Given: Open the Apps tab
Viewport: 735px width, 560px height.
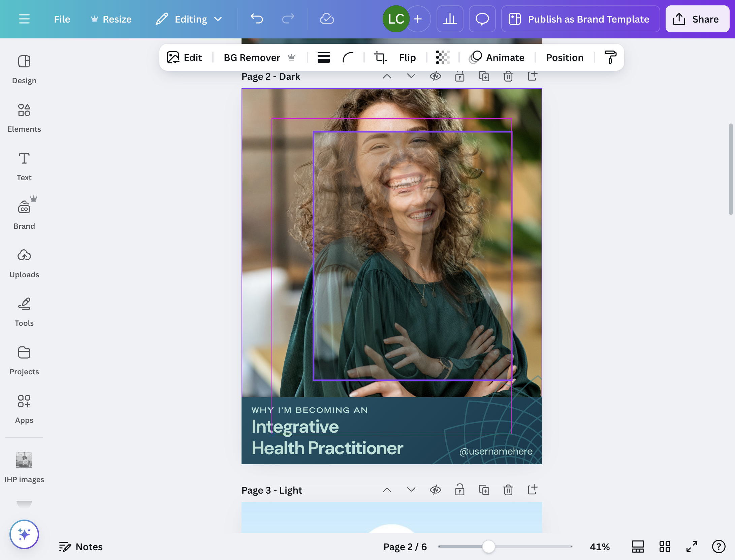Looking at the screenshot, I should pos(24,409).
